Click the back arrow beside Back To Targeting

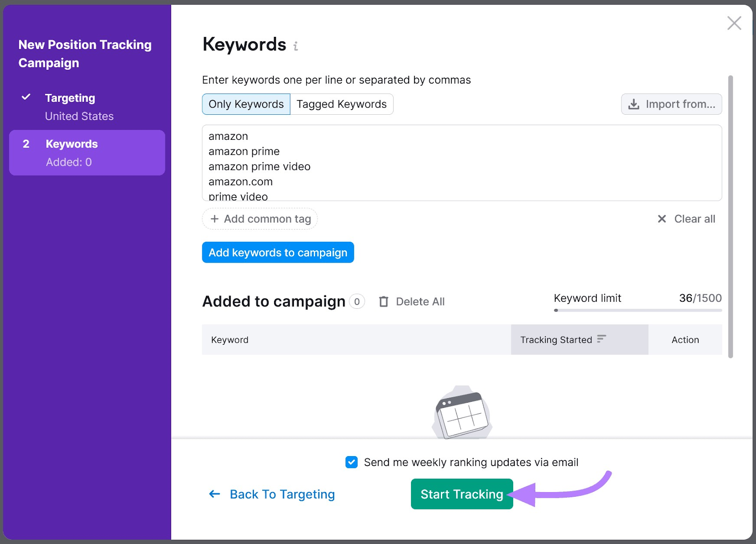tap(215, 494)
